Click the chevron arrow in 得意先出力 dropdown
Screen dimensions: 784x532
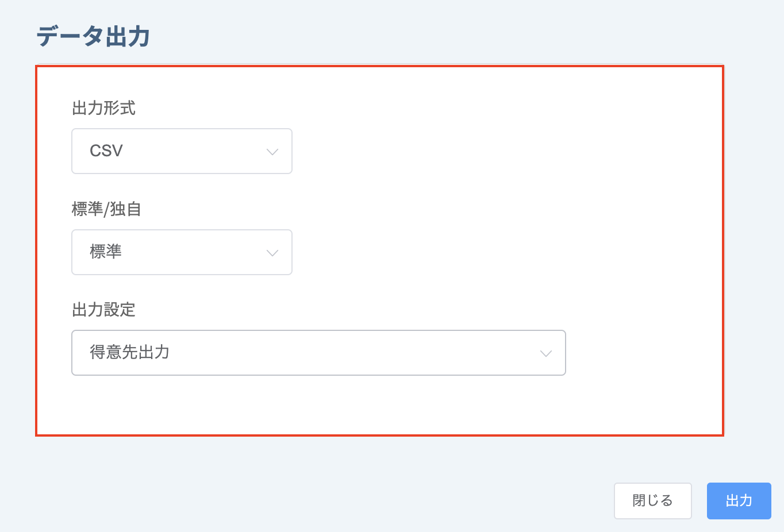pyautogui.click(x=546, y=353)
